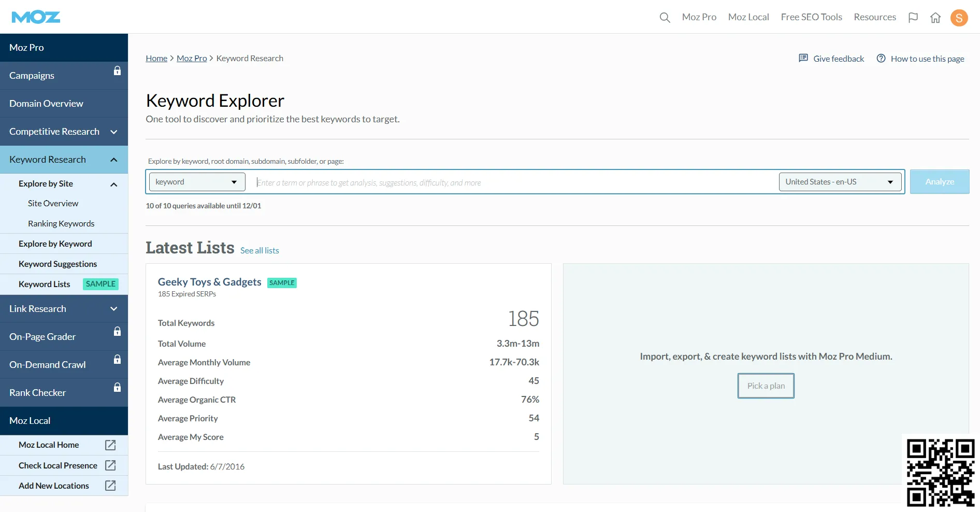The width and height of the screenshot is (980, 512).
Task: Click SAMPLE badge beside Keyword Lists
Action: [x=100, y=284]
